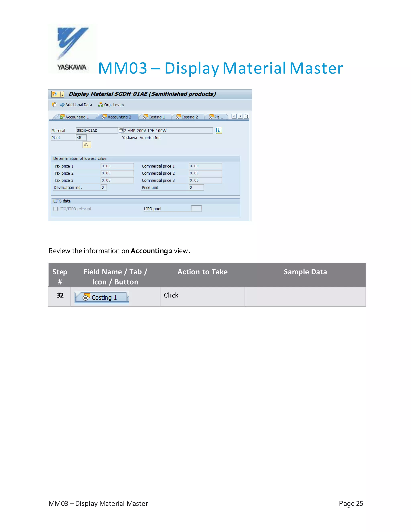Screen dimensions: 411x532
Task: Click the Devaluation ind. field
Action: tap(104, 187)
